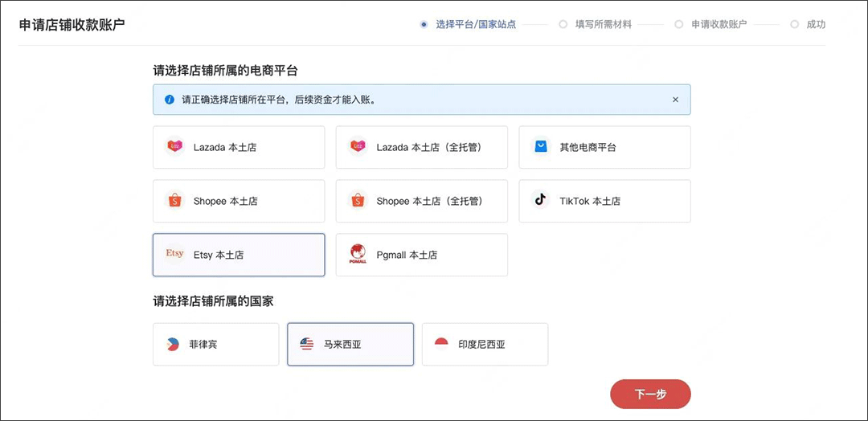Go to the 选择平台/国家站点 step

tap(469, 24)
